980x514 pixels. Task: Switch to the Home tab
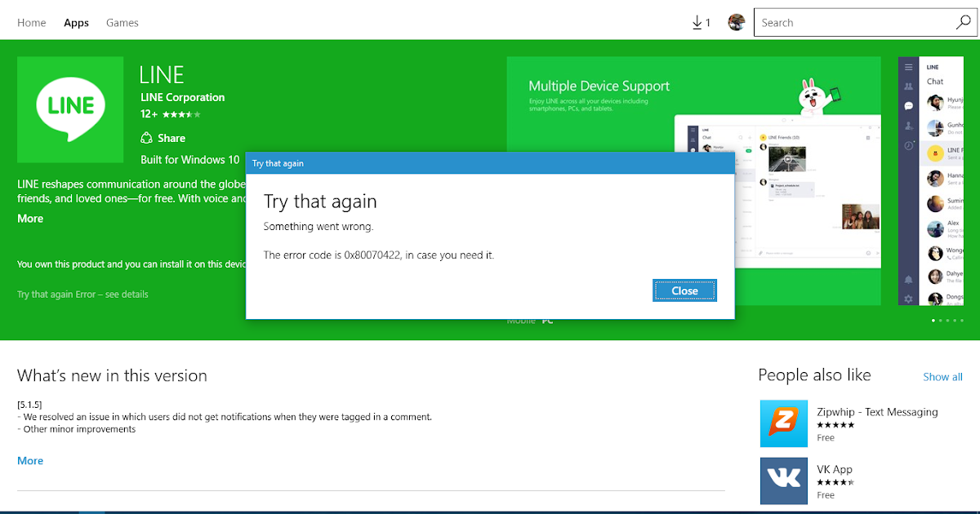(31, 22)
